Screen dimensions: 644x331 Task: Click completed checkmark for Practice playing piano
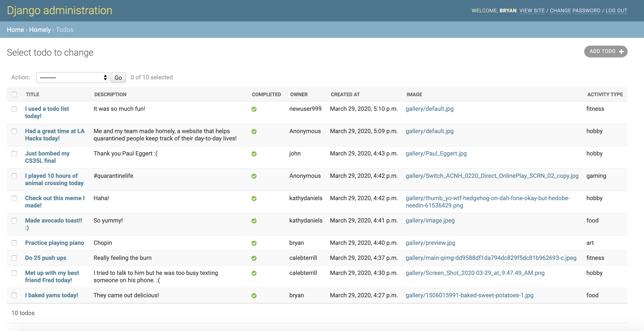pyautogui.click(x=254, y=243)
